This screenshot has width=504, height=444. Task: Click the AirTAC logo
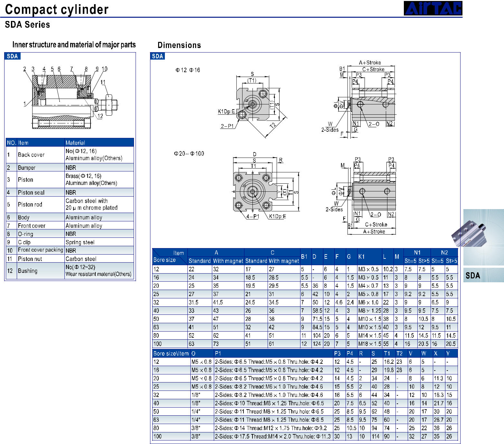click(x=433, y=8)
